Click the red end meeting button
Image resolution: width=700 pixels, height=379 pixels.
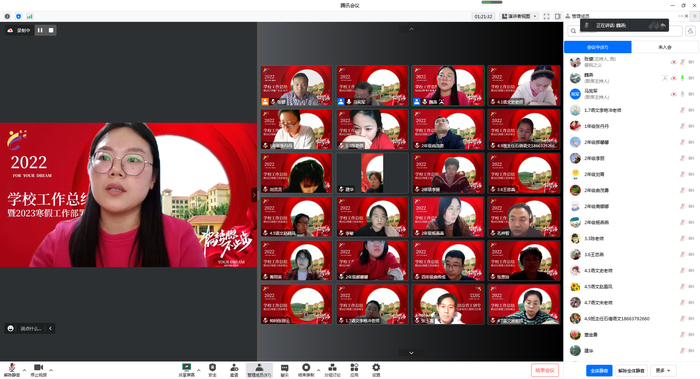pos(545,370)
